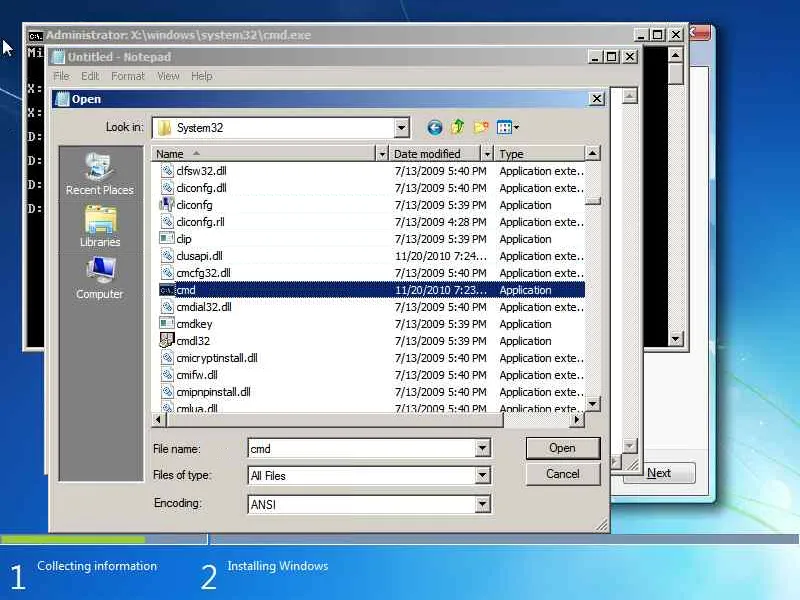This screenshot has height=600, width=800.
Task: Select the cliconfg application icon
Action: click(x=166, y=205)
